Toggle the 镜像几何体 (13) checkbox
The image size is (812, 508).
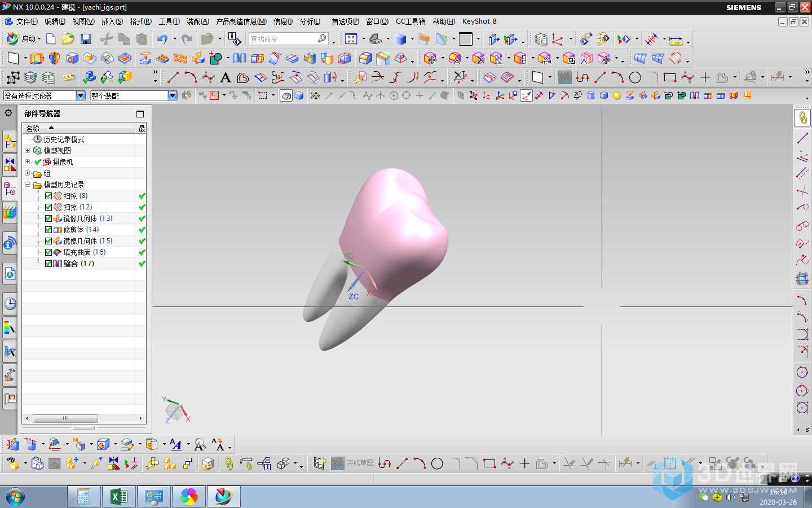tap(48, 218)
